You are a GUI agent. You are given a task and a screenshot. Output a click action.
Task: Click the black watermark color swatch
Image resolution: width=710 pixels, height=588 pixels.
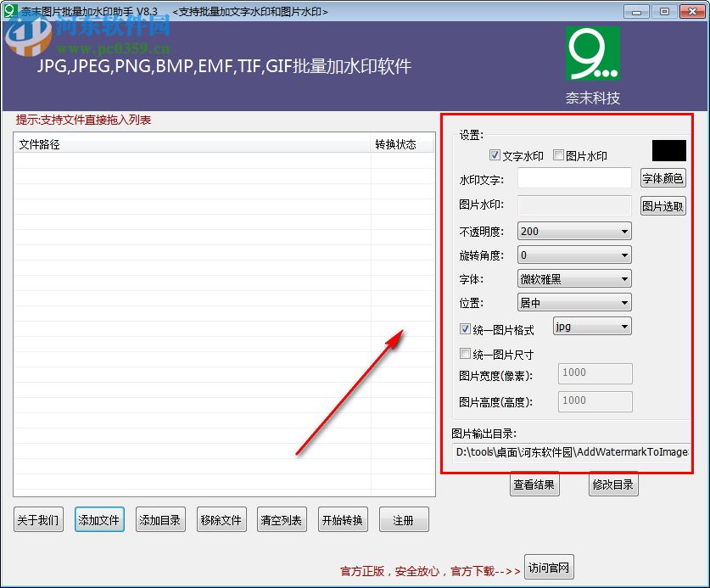(668, 150)
